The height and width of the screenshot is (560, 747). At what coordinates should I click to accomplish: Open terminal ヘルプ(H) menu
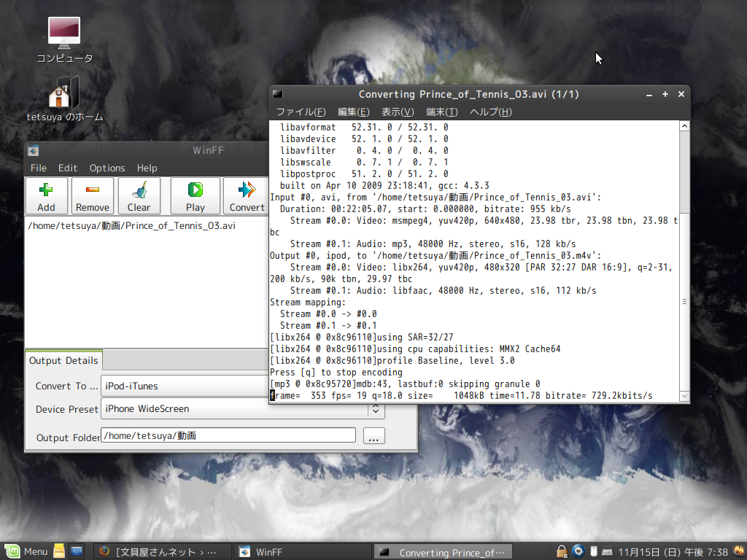pos(491,112)
